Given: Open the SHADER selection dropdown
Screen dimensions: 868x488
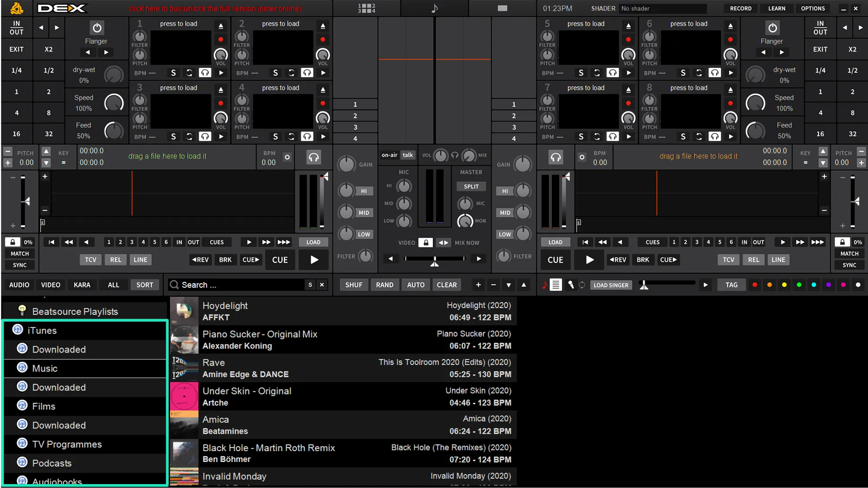Looking at the screenshot, I should (x=662, y=8).
